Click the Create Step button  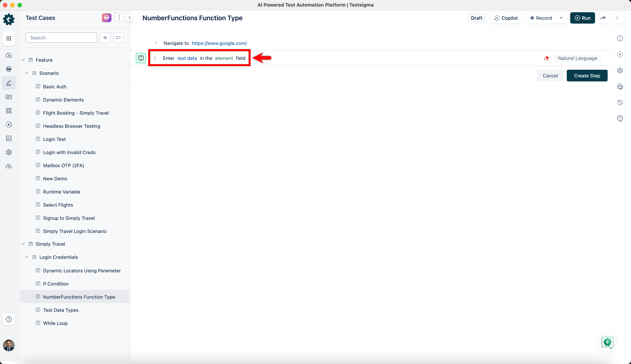click(x=587, y=76)
